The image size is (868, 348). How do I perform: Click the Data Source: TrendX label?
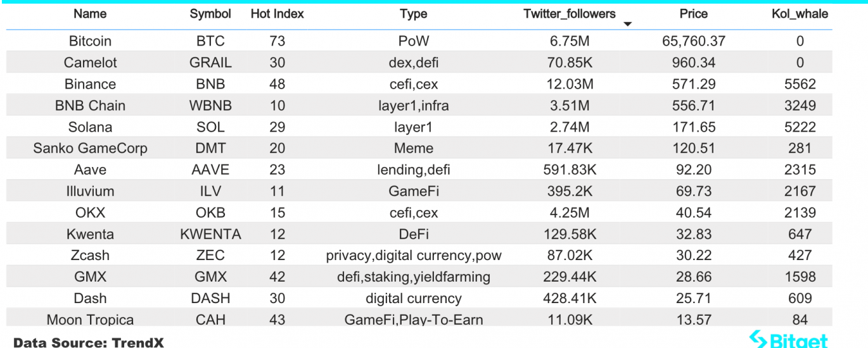point(89,342)
